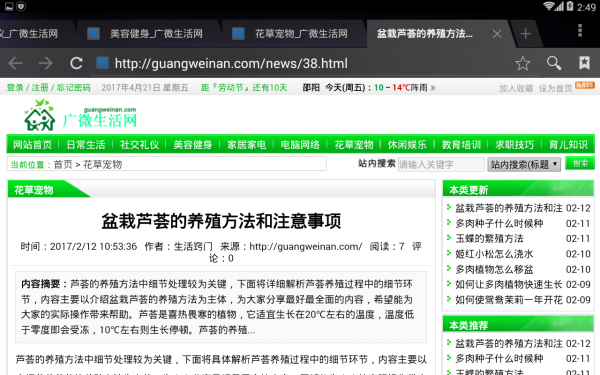This screenshot has width=600, height=375.
Task: Switch to the 花草宠物_广微生活网 tab
Action: pos(294,34)
